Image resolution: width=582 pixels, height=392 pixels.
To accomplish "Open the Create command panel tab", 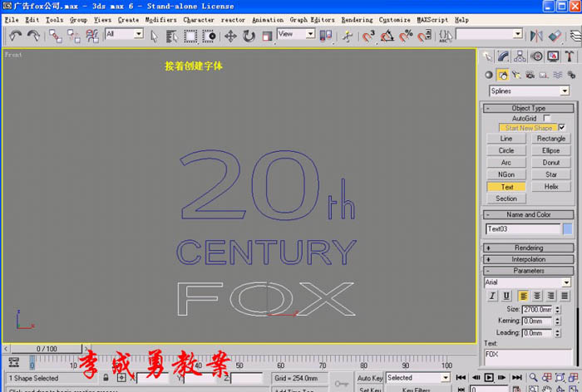I will [x=487, y=56].
